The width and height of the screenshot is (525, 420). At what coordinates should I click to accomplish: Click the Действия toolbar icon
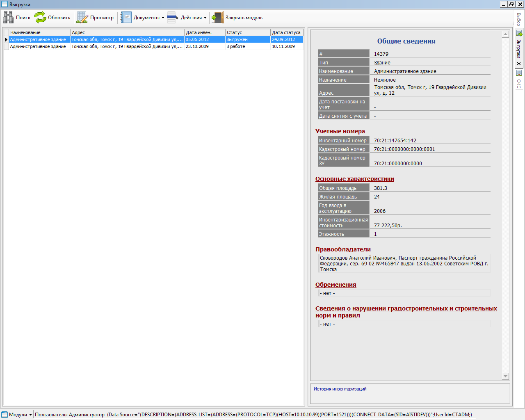173,17
